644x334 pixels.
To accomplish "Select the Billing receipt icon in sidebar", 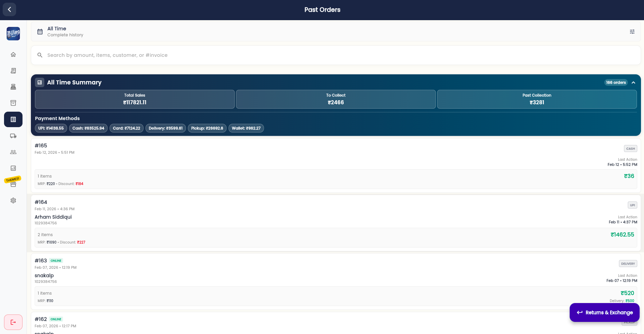I will click(13, 71).
